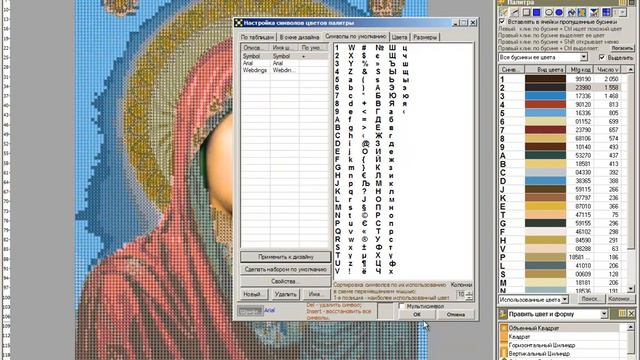This screenshot has height=360, width=640.
Task: Click the columns icon beside Править цвет и форму
Action: pos(622,313)
